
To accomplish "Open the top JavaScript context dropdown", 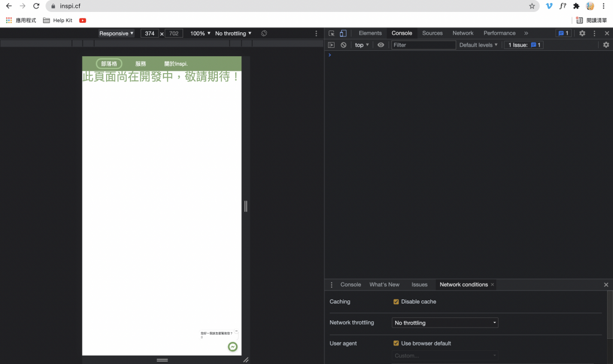I will 362,45.
